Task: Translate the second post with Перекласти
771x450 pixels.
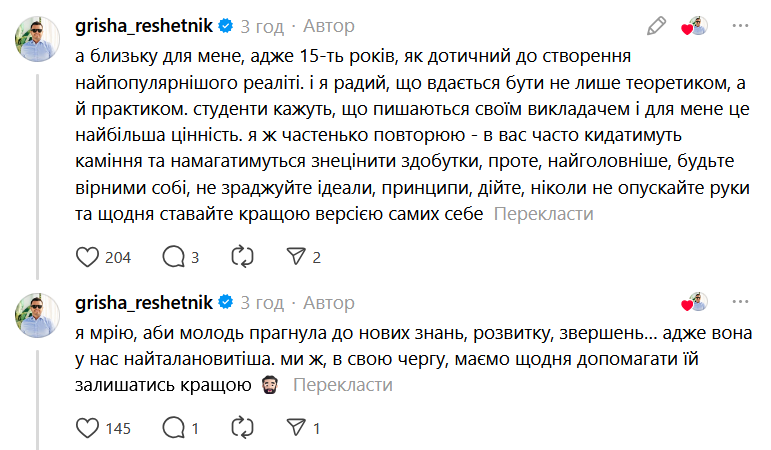Action: pos(343,385)
